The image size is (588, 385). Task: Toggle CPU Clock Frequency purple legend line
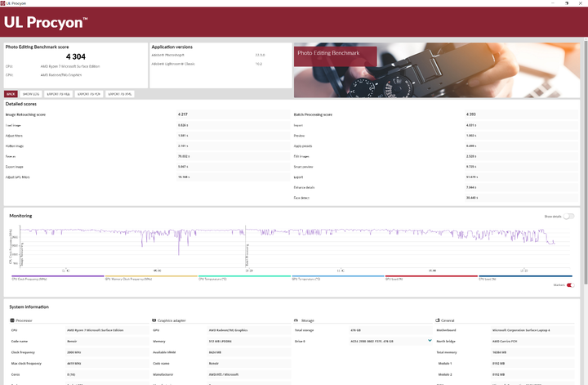tap(58, 276)
